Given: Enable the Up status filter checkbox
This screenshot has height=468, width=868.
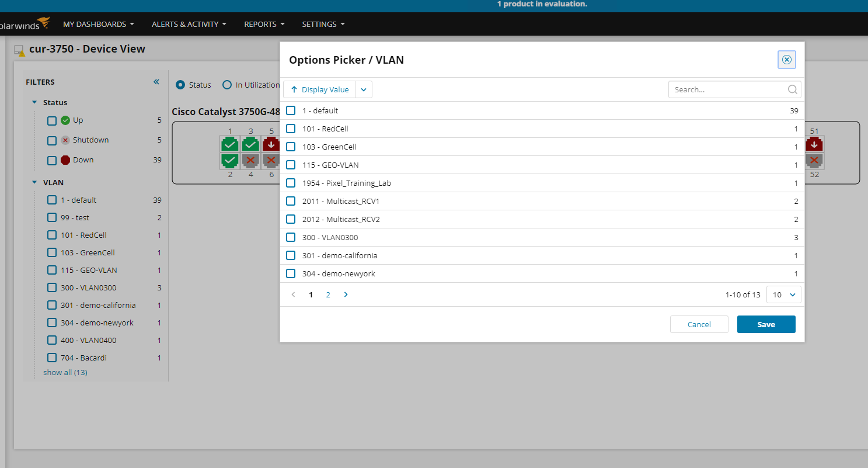Looking at the screenshot, I should 52,121.
